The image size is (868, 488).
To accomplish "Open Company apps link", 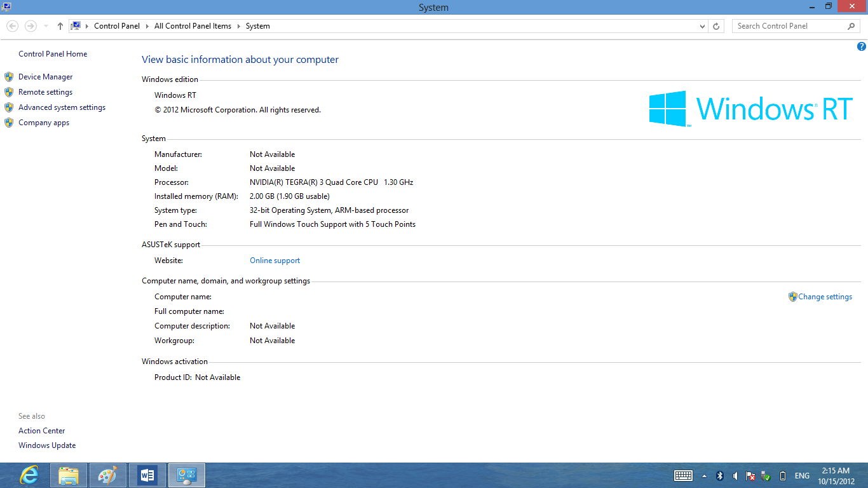I will pos(44,123).
